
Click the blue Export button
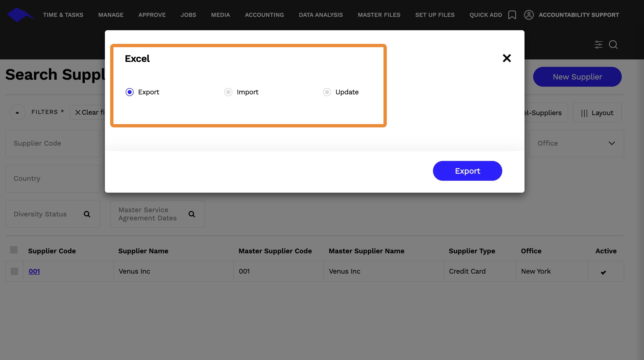[x=467, y=171]
